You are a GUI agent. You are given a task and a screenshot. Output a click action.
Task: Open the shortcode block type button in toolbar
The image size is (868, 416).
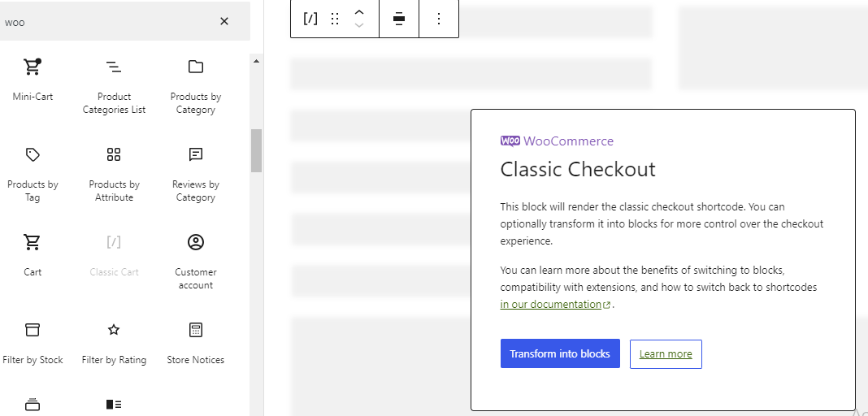[310, 18]
